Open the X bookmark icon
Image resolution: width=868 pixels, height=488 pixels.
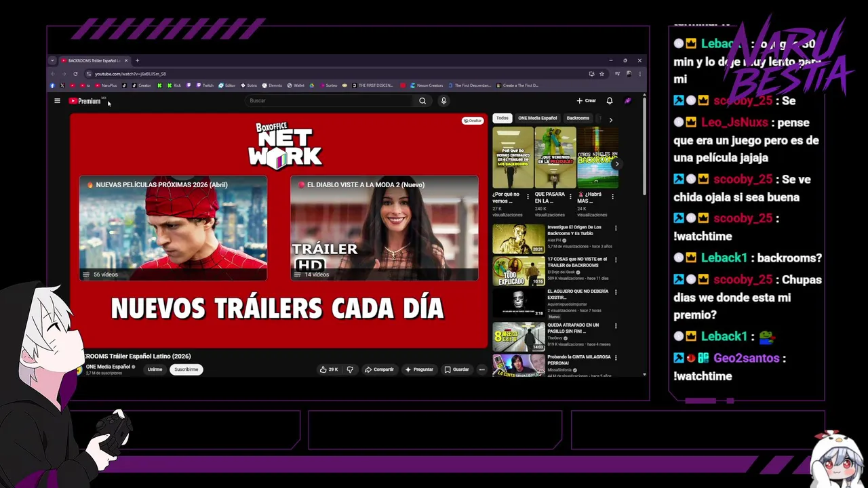62,85
